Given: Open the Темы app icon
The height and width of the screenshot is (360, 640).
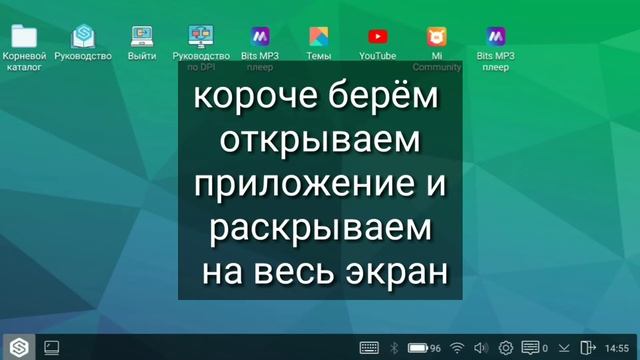Looking at the screenshot, I should (x=319, y=36).
